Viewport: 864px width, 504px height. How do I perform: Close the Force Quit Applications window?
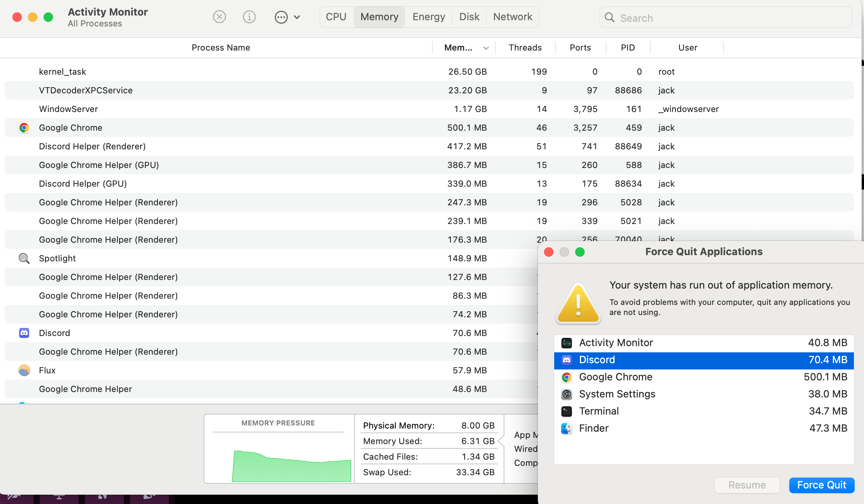pyautogui.click(x=549, y=252)
